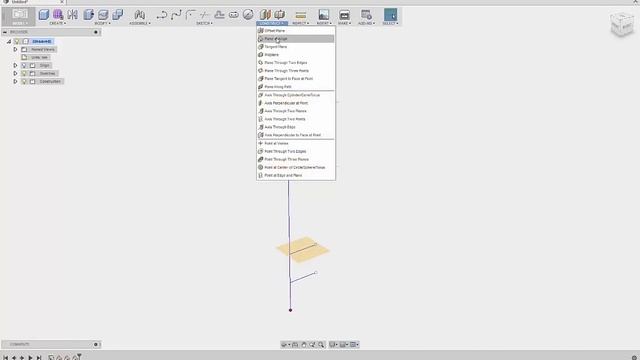Open the Modify dropdown menu
The image size is (640, 360).
103,23
